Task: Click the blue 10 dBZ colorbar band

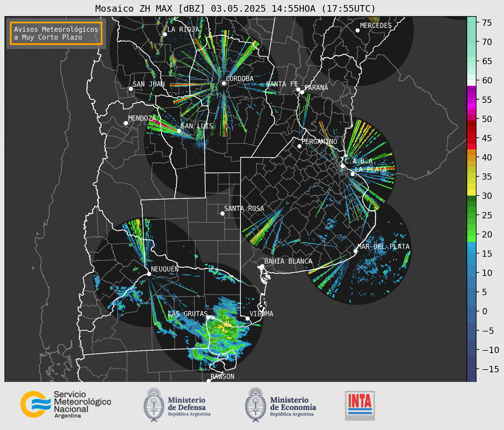Action: pos(471,273)
